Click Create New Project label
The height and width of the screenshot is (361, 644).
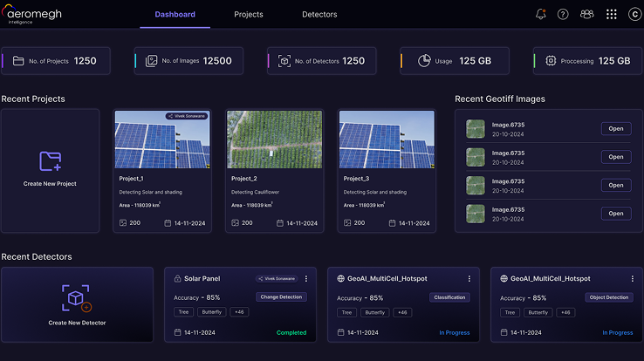pos(50,184)
